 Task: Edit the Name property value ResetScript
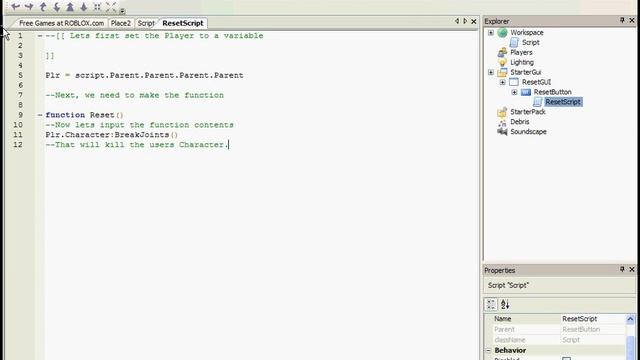[593, 319]
